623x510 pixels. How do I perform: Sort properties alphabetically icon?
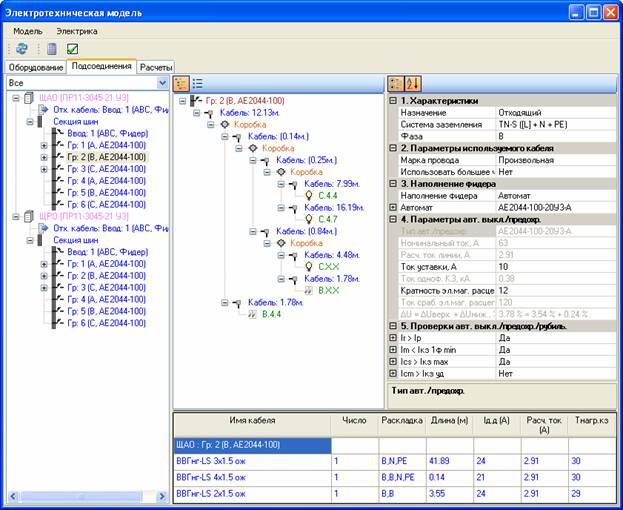(412, 84)
